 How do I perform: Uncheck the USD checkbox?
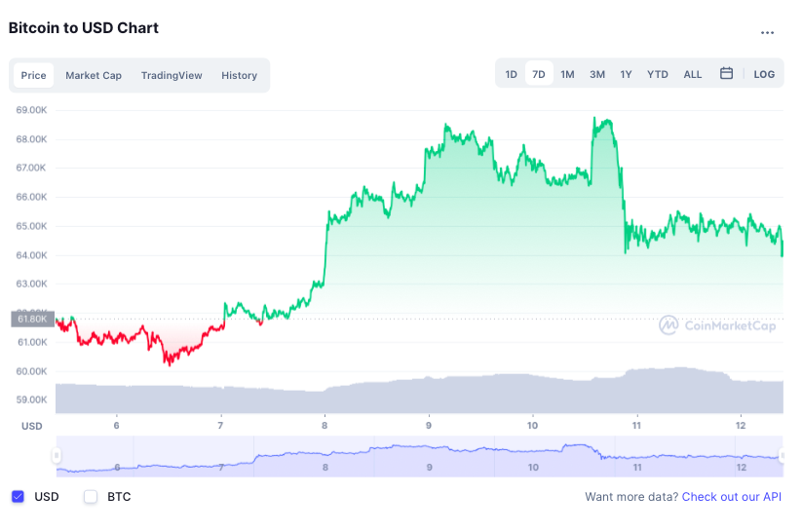[x=18, y=497]
